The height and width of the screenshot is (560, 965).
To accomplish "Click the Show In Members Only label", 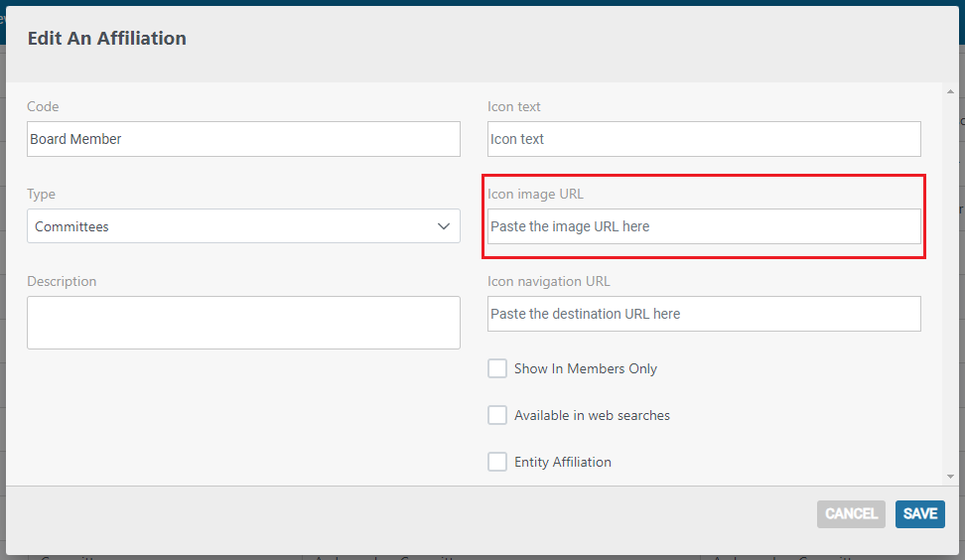I will (x=586, y=368).
